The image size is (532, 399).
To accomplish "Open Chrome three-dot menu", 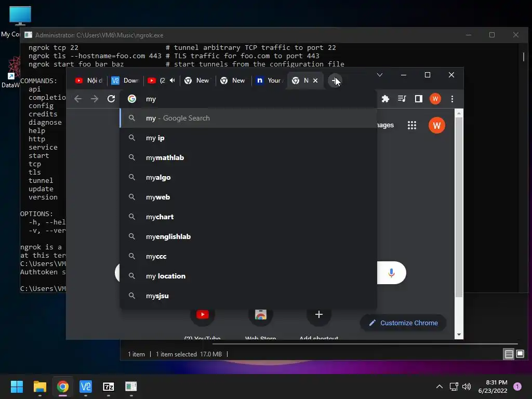I will (x=452, y=99).
